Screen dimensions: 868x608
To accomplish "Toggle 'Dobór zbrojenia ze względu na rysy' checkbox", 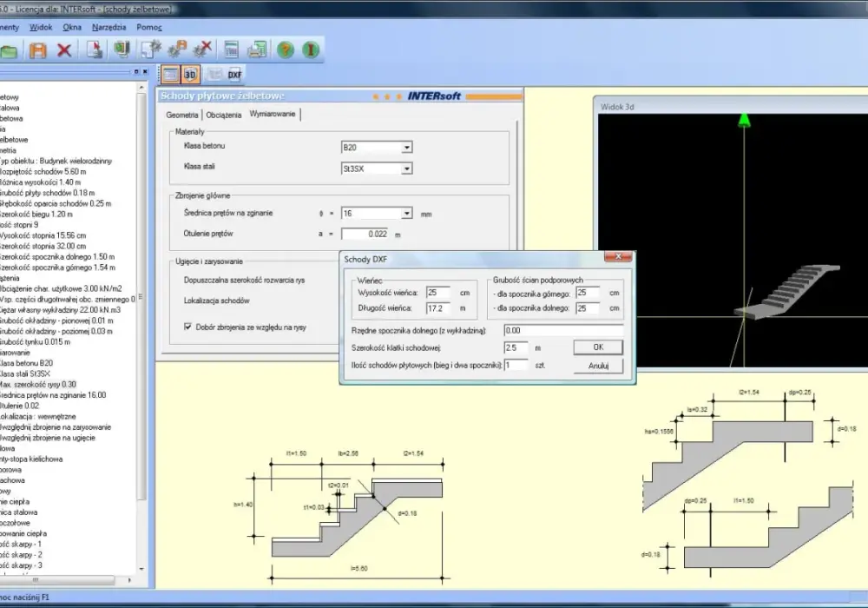I will 187,327.
